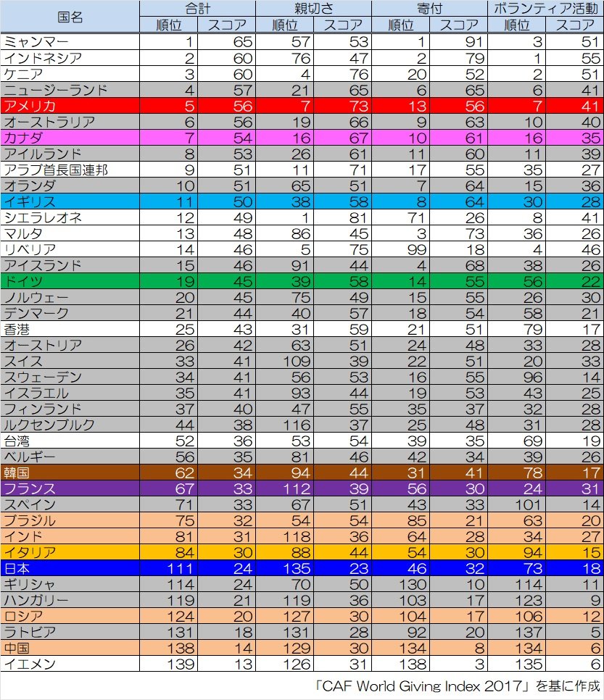Click the CAF World Giving Index 2017 source note
Screen dimensions: 604x700
coord(457,686)
